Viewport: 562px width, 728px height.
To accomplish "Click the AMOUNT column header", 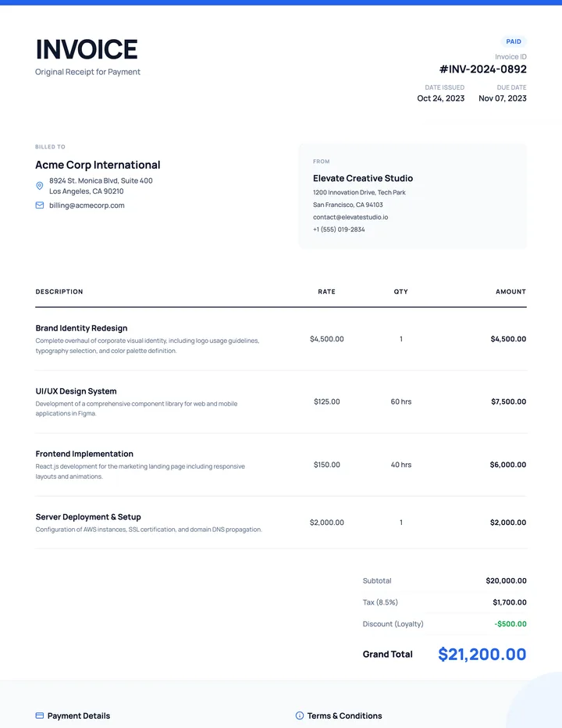I will coord(511,291).
